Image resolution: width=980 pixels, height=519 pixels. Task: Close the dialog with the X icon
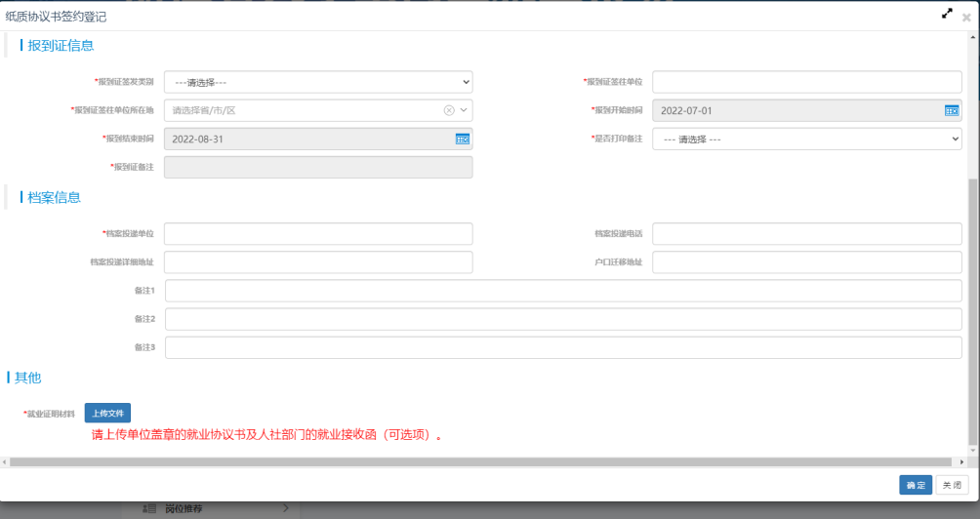[x=966, y=18]
